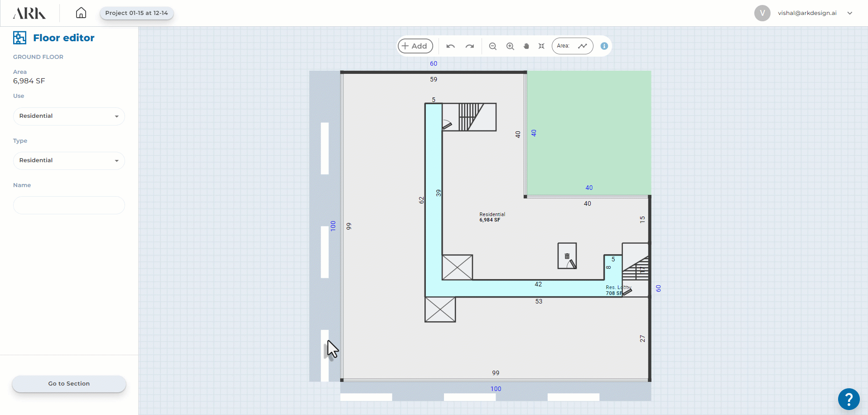Select the trash room icon in plan

pyautogui.click(x=567, y=256)
